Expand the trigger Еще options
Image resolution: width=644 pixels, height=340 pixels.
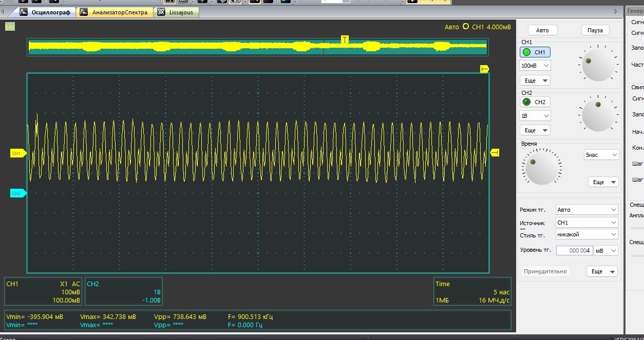tap(602, 271)
